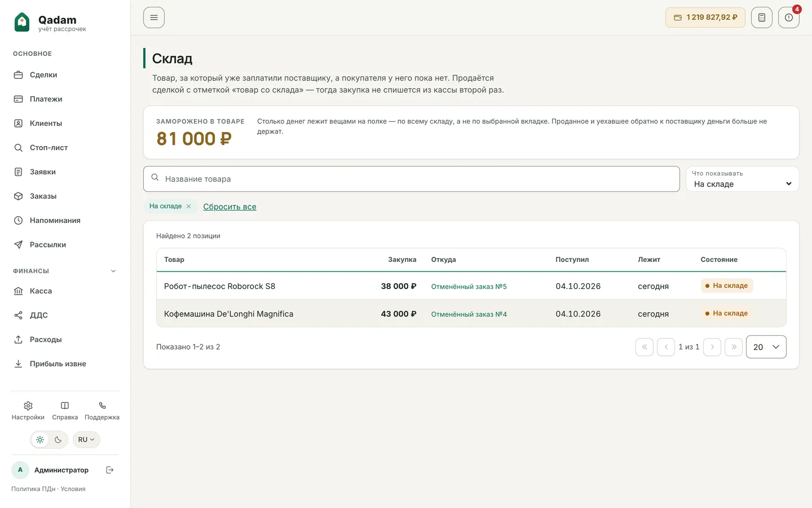Open the calculator icon in header

762,17
